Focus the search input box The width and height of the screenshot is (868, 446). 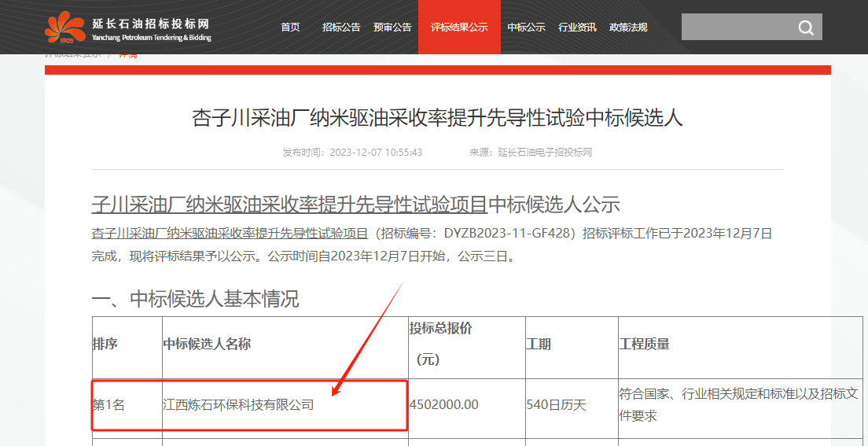752,27
